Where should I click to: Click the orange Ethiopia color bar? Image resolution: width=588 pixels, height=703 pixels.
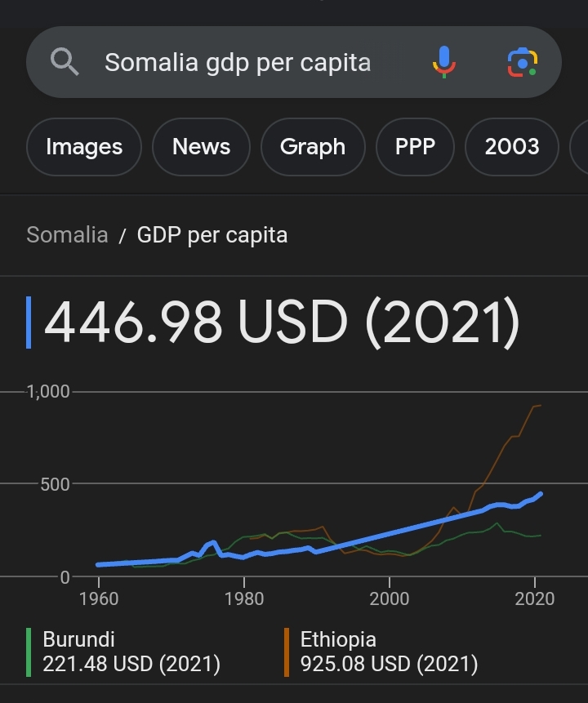[287, 652]
